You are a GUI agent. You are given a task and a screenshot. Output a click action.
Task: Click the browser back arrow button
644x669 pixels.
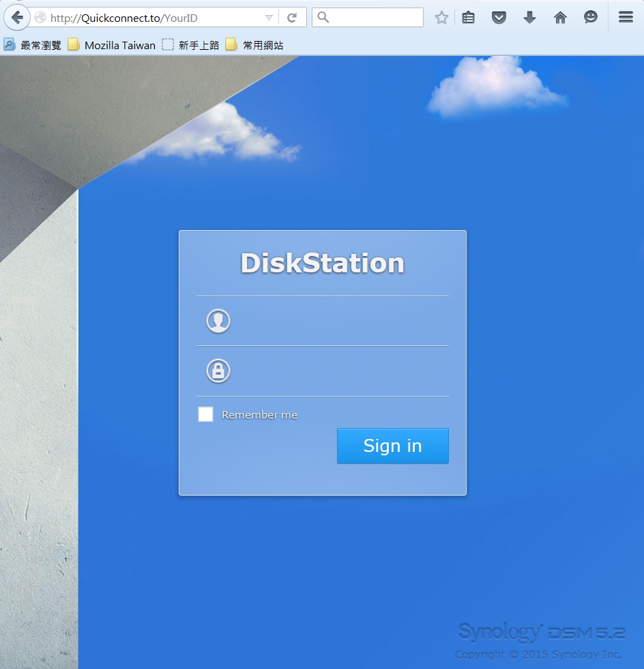pos(16,18)
